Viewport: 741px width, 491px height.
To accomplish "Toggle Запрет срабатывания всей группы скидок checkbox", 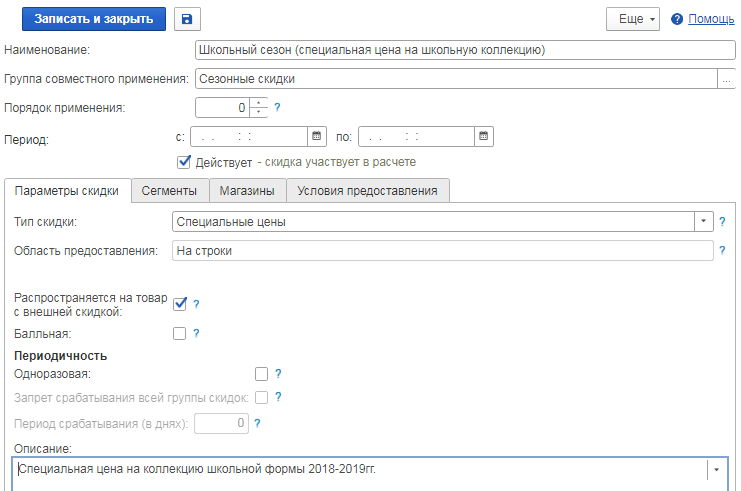I will pyautogui.click(x=261, y=397).
